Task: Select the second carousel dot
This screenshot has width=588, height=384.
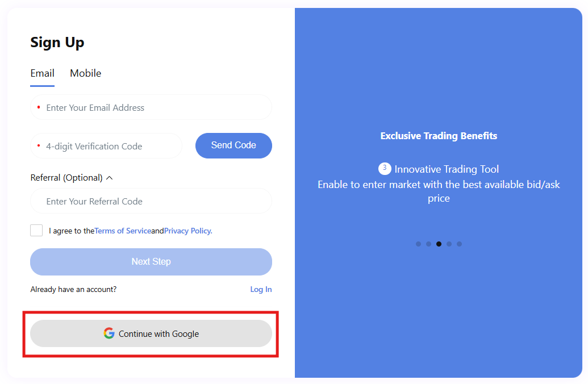Action: click(x=429, y=244)
